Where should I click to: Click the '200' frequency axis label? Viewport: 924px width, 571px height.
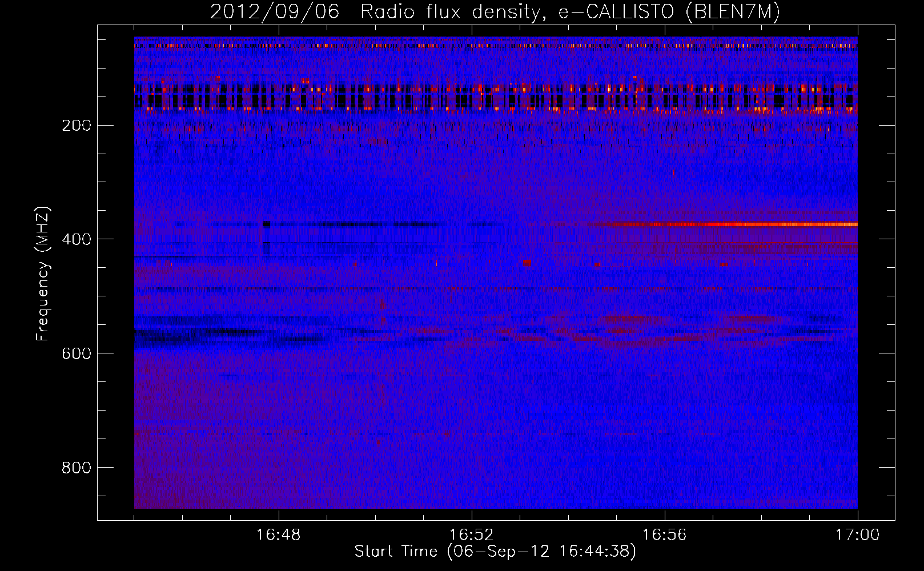[76, 126]
